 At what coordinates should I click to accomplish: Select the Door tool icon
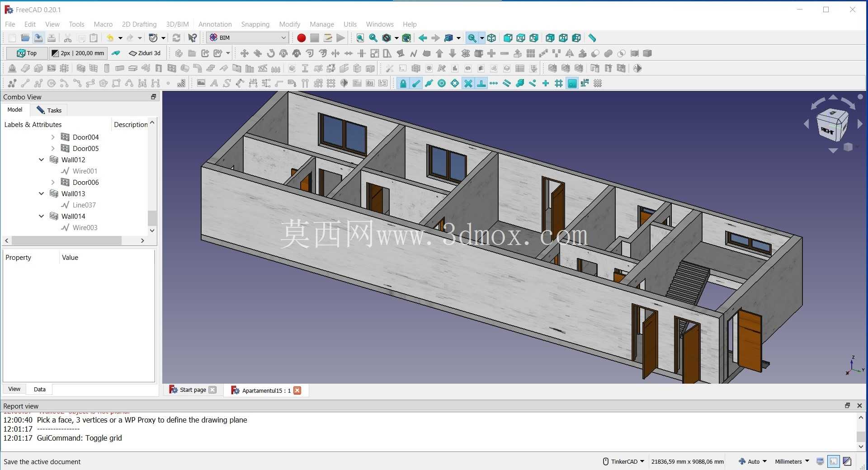point(159,68)
